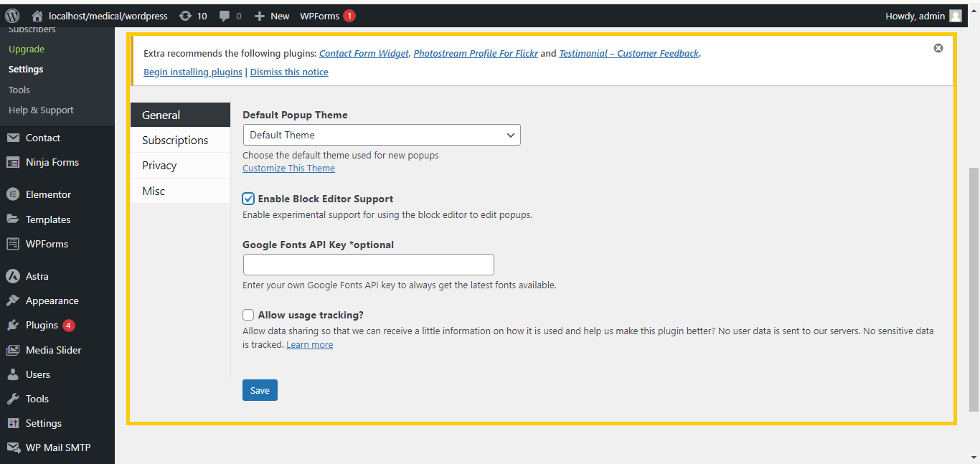This screenshot has height=464, width=980.
Task: Open the Ninja Forms sidebar icon
Action: (13, 162)
